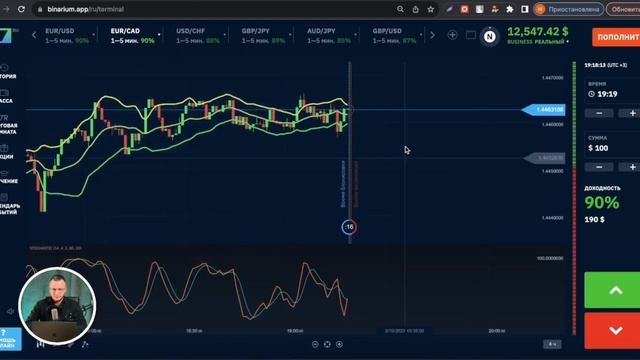Open the Касса (cashier) sidebar item

[x=6, y=96]
